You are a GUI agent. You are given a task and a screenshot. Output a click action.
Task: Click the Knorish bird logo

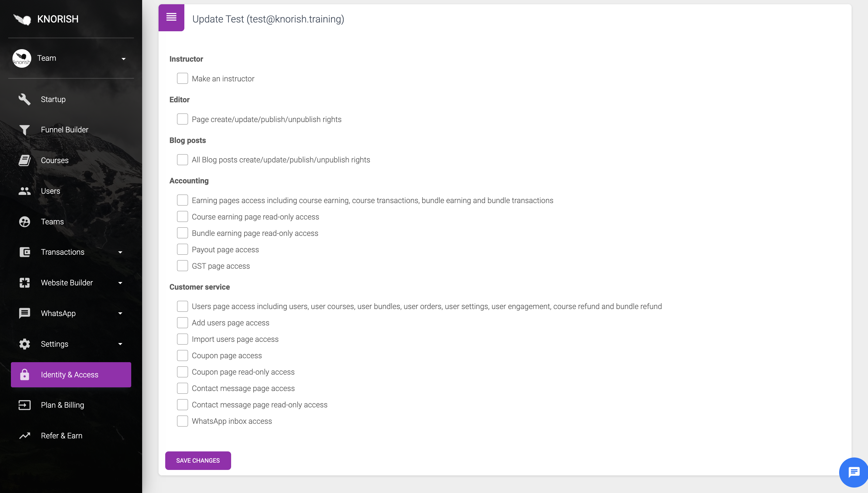pos(22,19)
